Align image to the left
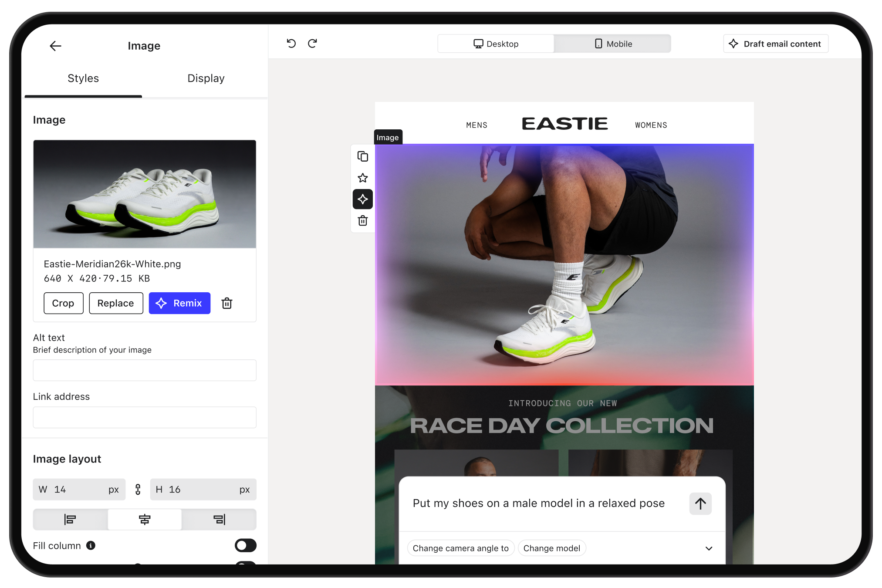This screenshot has width=882, height=588. [70, 519]
